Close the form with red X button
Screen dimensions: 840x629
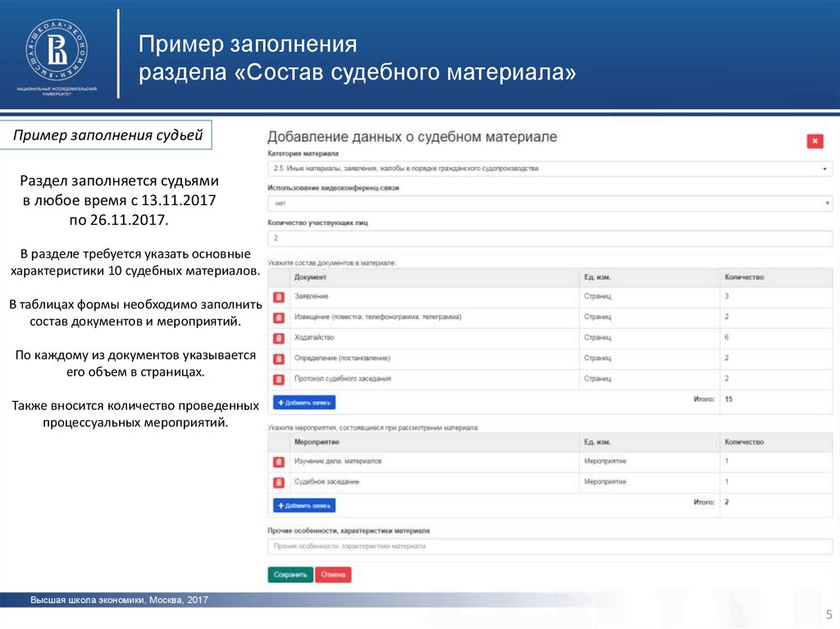coord(815,141)
